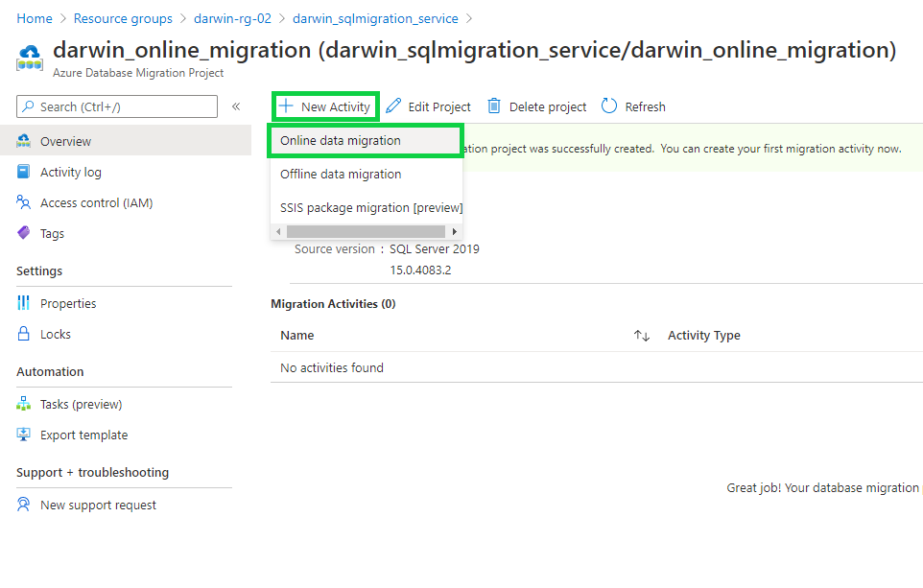Screen dimensions: 923x588
Task: Click the Delete project button label
Action: tap(548, 106)
